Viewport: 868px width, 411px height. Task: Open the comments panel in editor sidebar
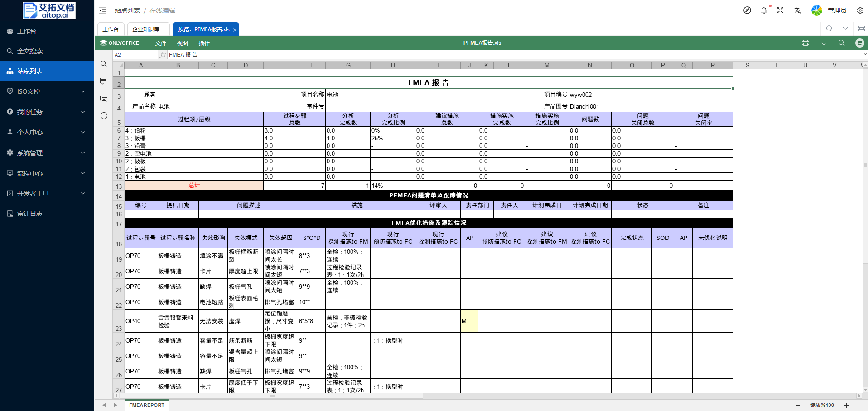tap(104, 81)
